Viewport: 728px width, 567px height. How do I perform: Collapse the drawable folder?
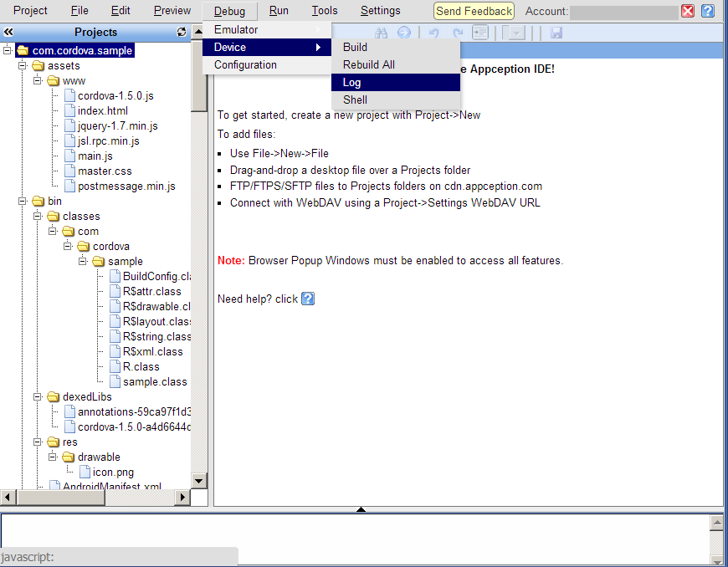point(53,457)
